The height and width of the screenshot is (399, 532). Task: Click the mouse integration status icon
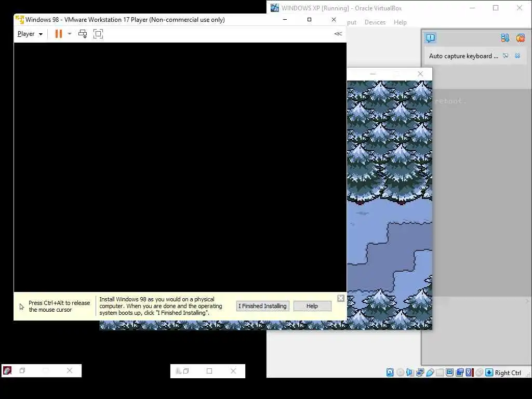pyautogui.click(x=479, y=373)
